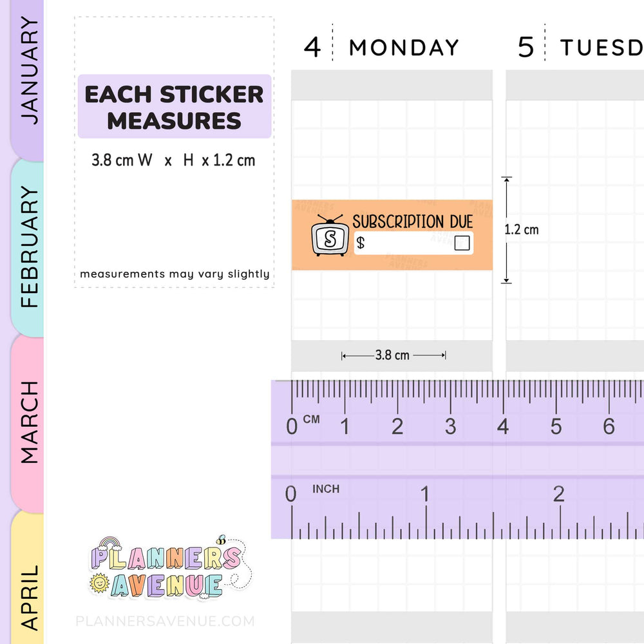
Task: Switch to the March month tab
Action: (28, 423)
